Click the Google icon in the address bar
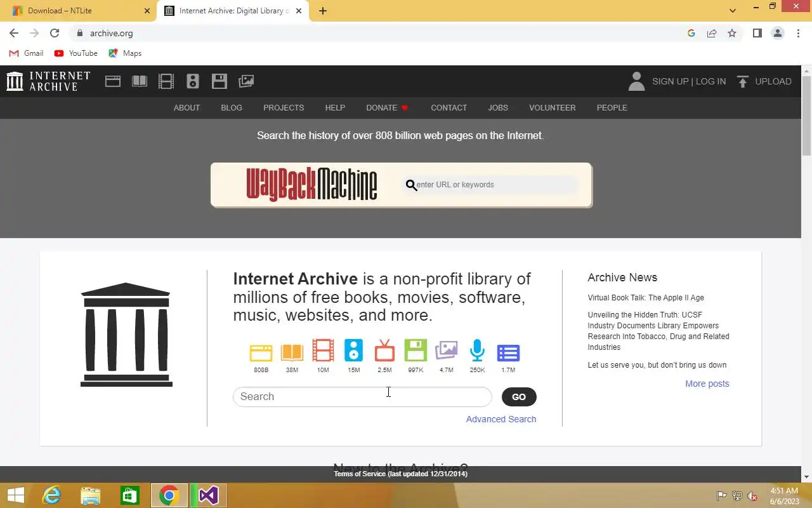The width and height of the screenshot is (812, 508). pyautogui.click(x=691, y=33)
